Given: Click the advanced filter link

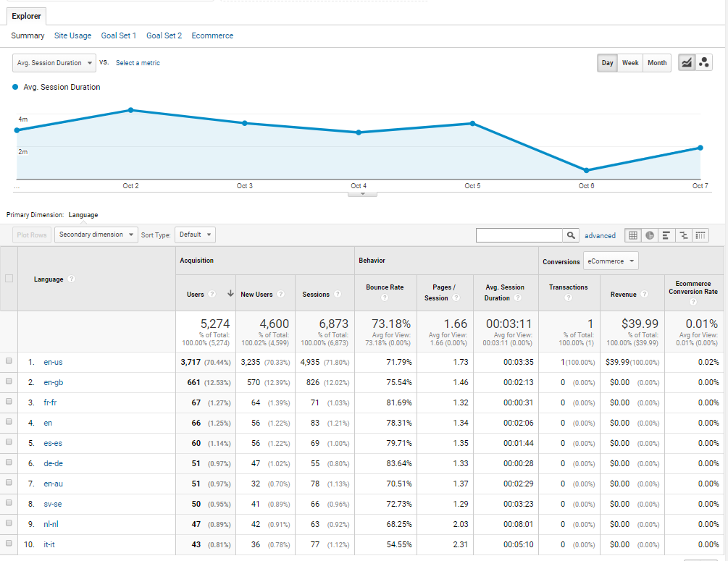Looking at the screenshot, I should pos(600,235).
